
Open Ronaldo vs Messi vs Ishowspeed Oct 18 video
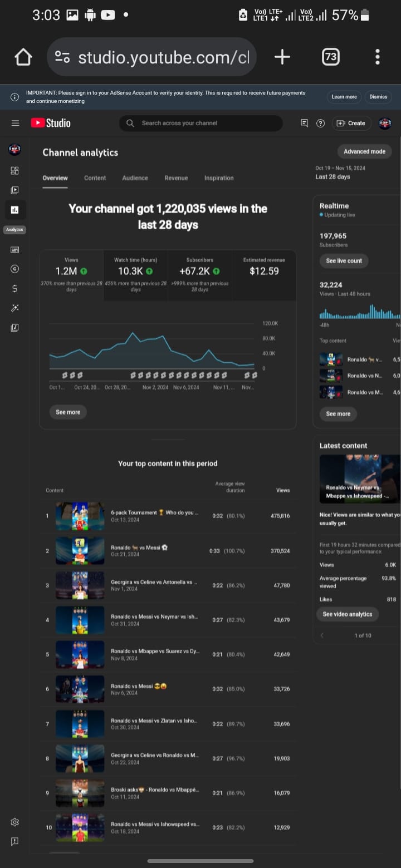tap(167, 827)
